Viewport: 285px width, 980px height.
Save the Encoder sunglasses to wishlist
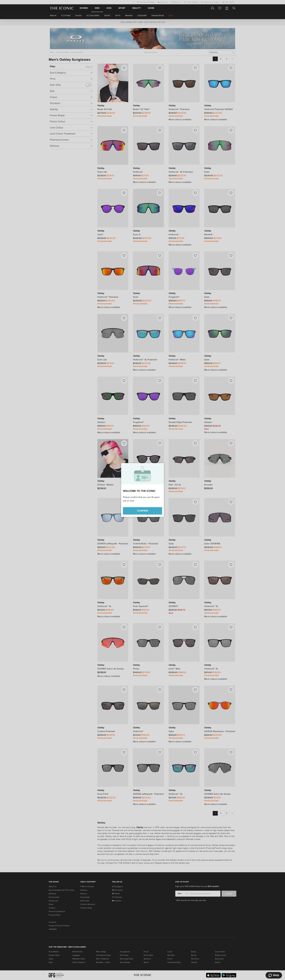point(231,443)
